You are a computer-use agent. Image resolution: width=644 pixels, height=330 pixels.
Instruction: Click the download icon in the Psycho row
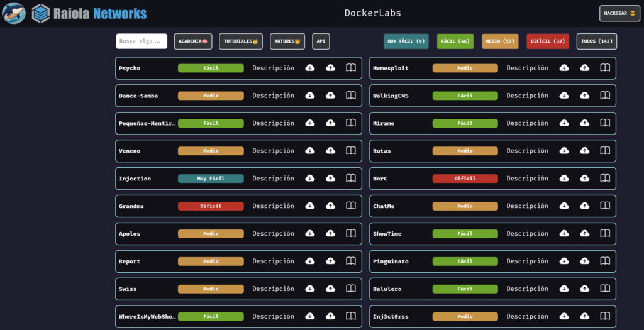coord(310,68)
